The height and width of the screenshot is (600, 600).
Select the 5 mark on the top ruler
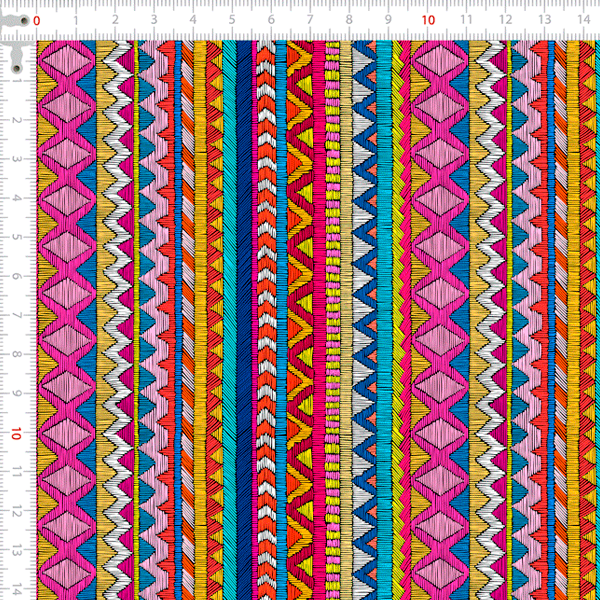(x=232, y=20)
